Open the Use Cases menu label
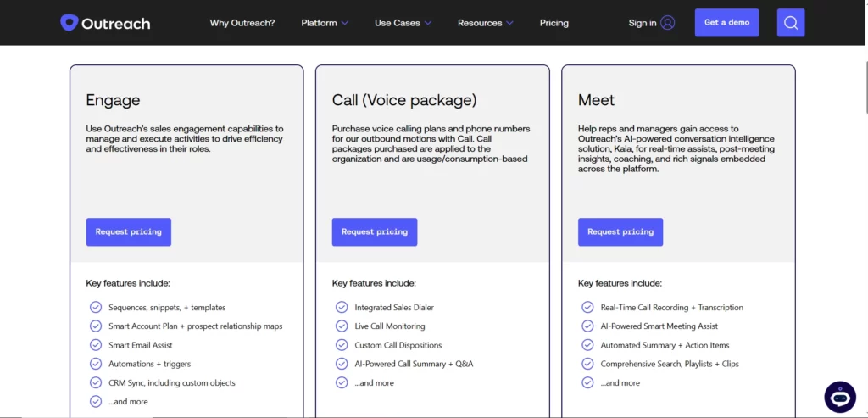 (397, 23)
